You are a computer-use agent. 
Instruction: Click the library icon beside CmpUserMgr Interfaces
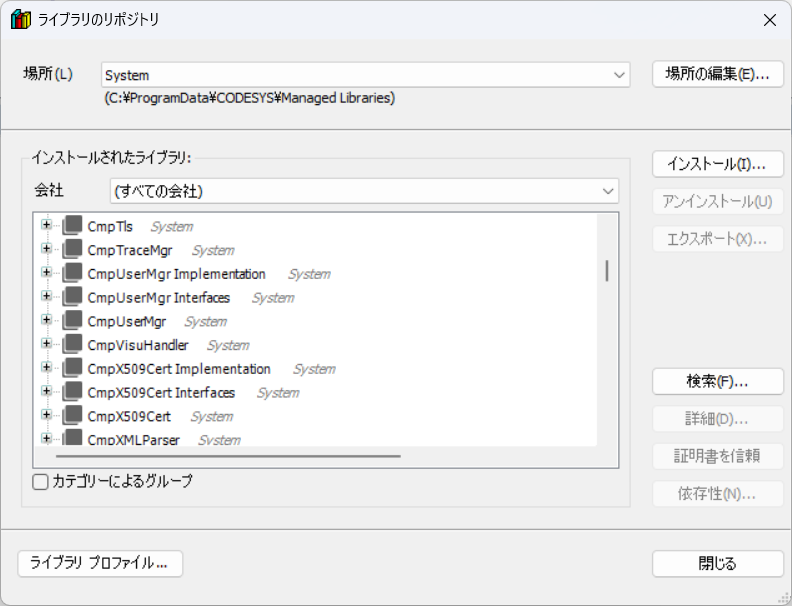pos(72,296)
